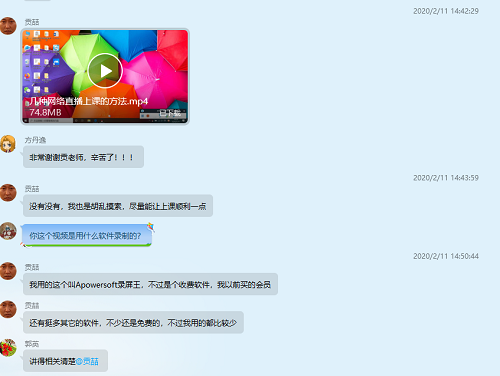Open 方丹逸's cartoon avatar
The width and height of the screenshot is (500, 376).
click(8, 144)
